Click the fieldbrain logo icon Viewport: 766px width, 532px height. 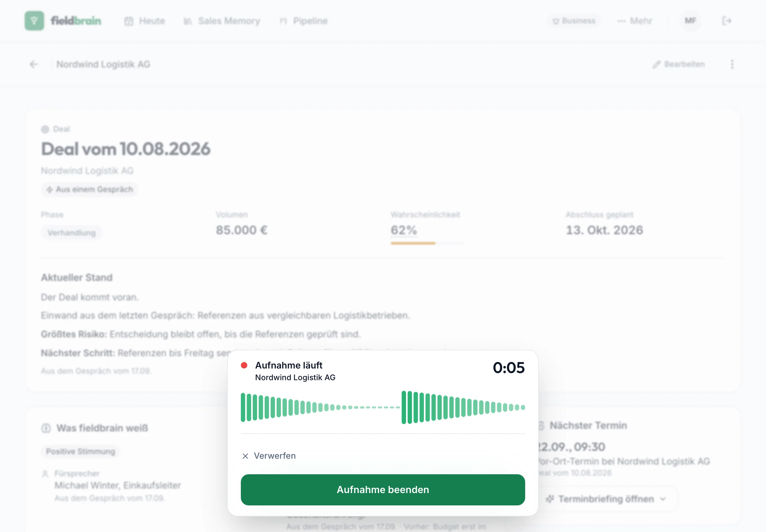pos(34,21)
